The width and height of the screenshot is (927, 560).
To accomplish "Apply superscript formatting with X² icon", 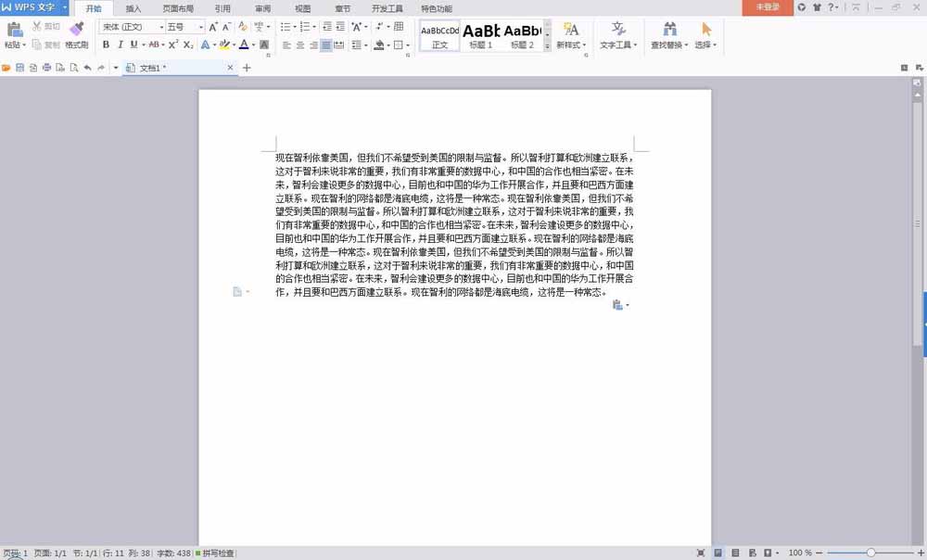I will coord(173,45).
